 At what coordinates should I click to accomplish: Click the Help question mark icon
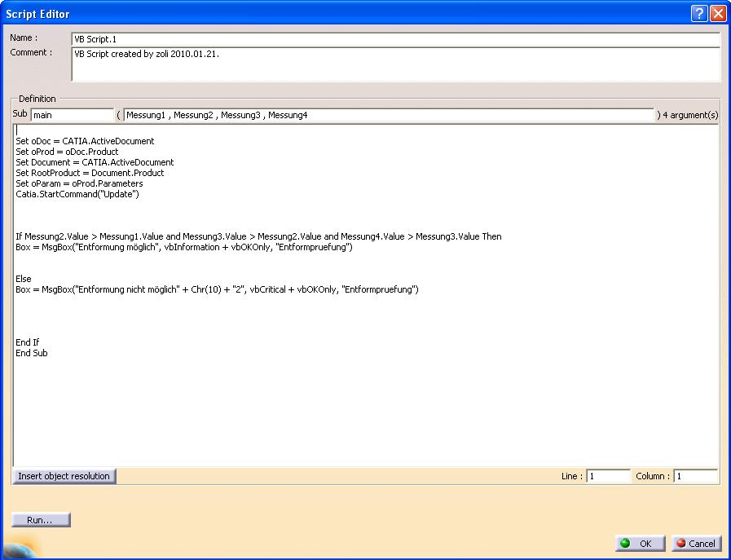tap(699, 14)
